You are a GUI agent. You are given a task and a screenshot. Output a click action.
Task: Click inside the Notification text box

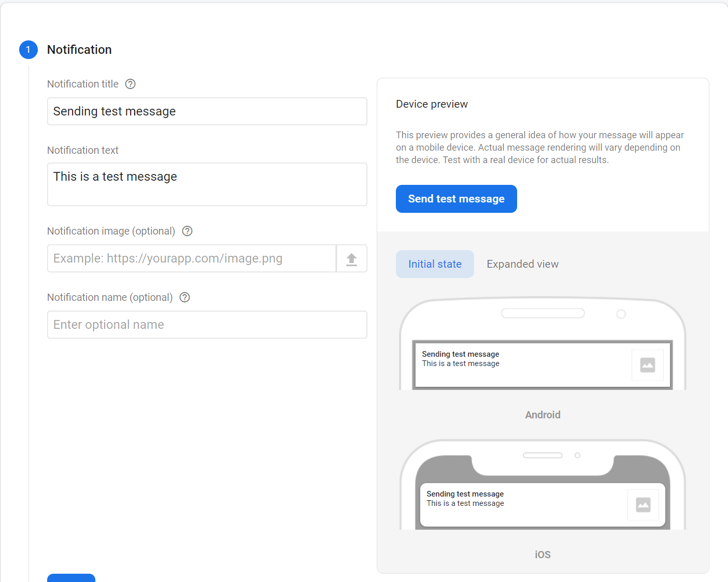[x=207, y=184]
